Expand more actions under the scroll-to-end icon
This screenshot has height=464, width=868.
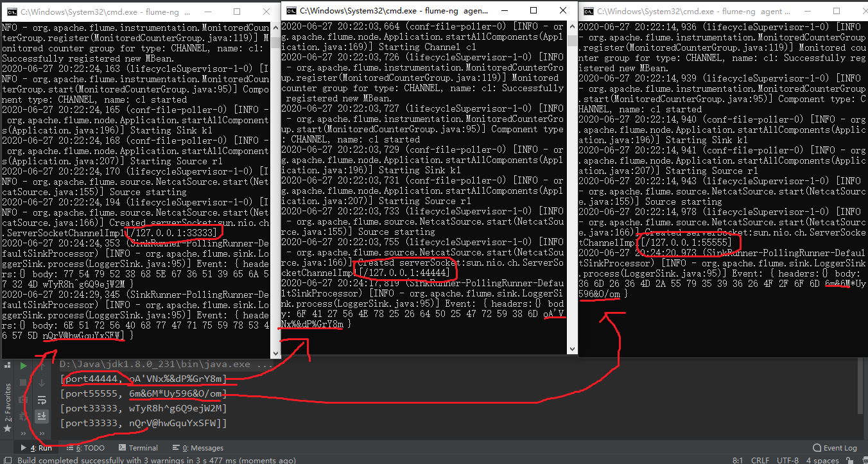(42, 433)
